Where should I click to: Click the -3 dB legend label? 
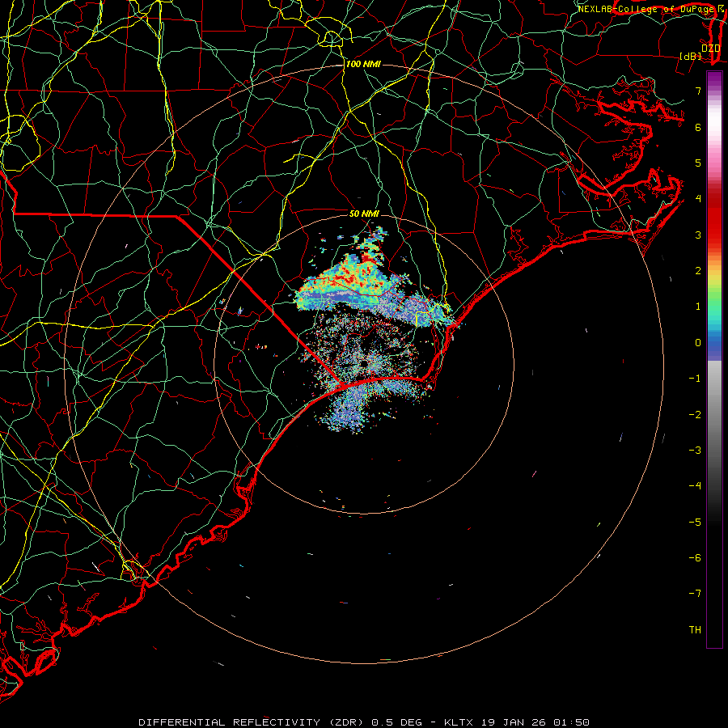coord(695,451)
